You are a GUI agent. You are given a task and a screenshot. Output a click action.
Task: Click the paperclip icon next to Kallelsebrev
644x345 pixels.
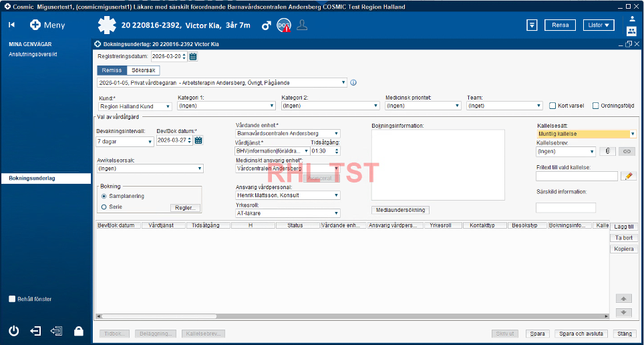[607, 152]
